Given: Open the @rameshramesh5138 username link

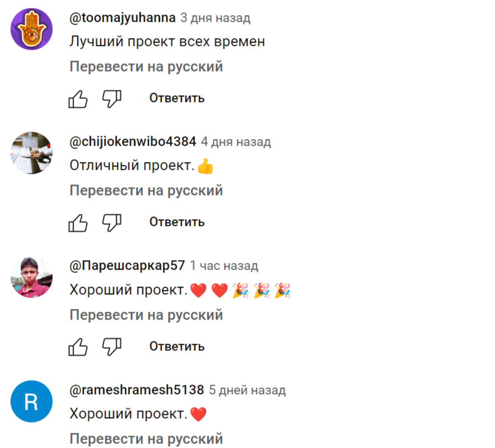Looking at the screenshot, I should [x=137, y=390].
